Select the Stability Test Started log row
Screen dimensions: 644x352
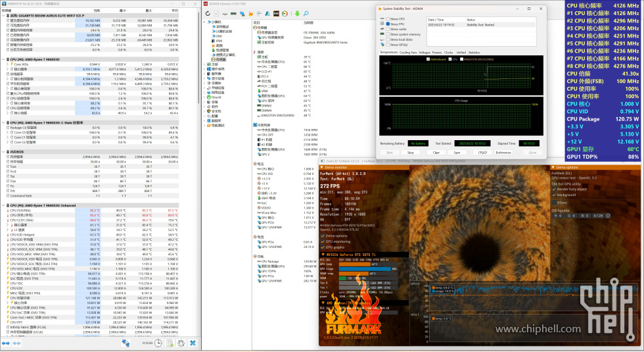482,25
